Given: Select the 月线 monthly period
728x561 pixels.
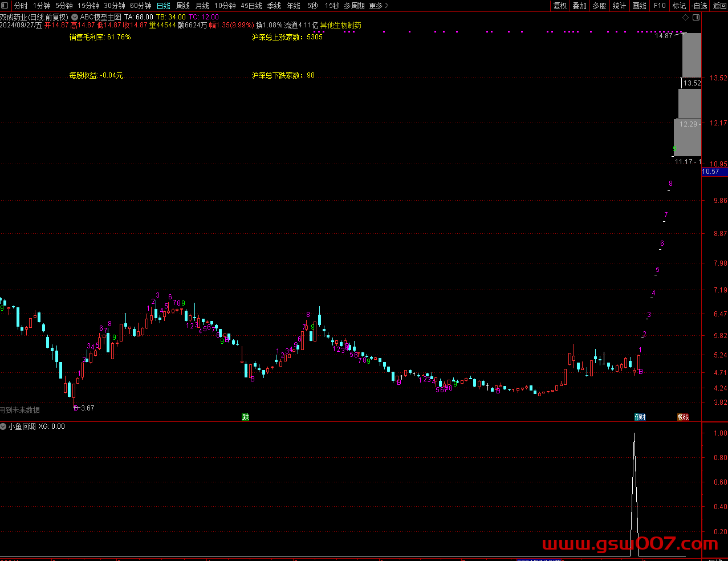Looking at the screenshot, I should [202, 6].
